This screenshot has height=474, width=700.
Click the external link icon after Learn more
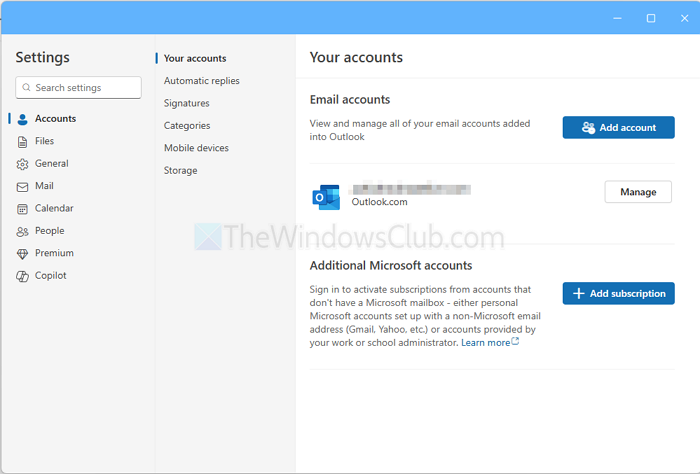(515, 341)
